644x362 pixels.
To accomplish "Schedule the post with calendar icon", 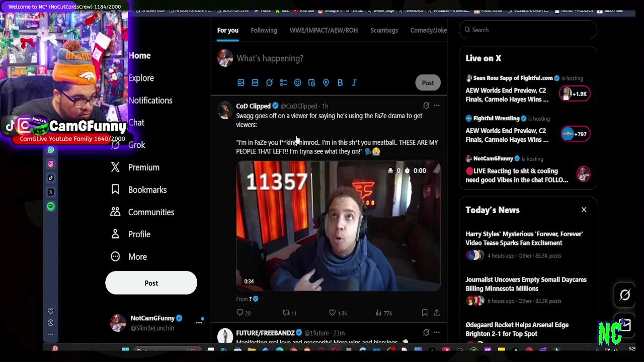I will (311, 82).
